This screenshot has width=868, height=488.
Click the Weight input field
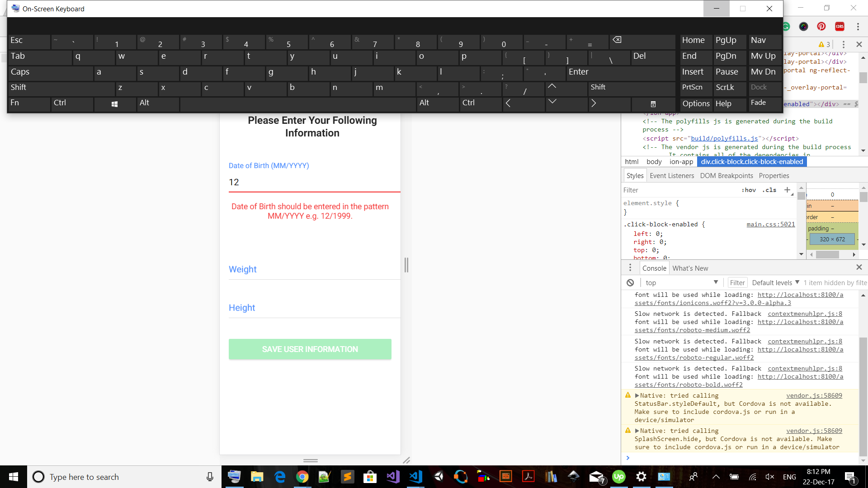pos(315,269)
